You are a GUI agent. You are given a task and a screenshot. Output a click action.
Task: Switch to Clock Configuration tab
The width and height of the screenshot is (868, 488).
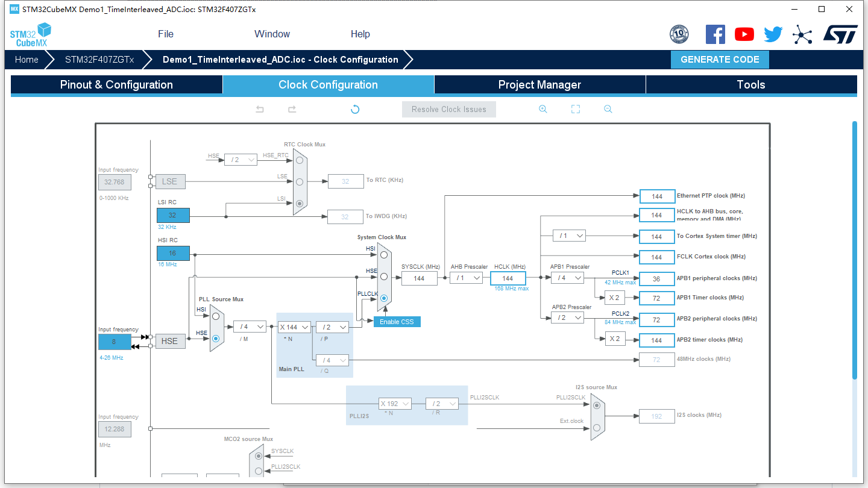tap(329, 85)
